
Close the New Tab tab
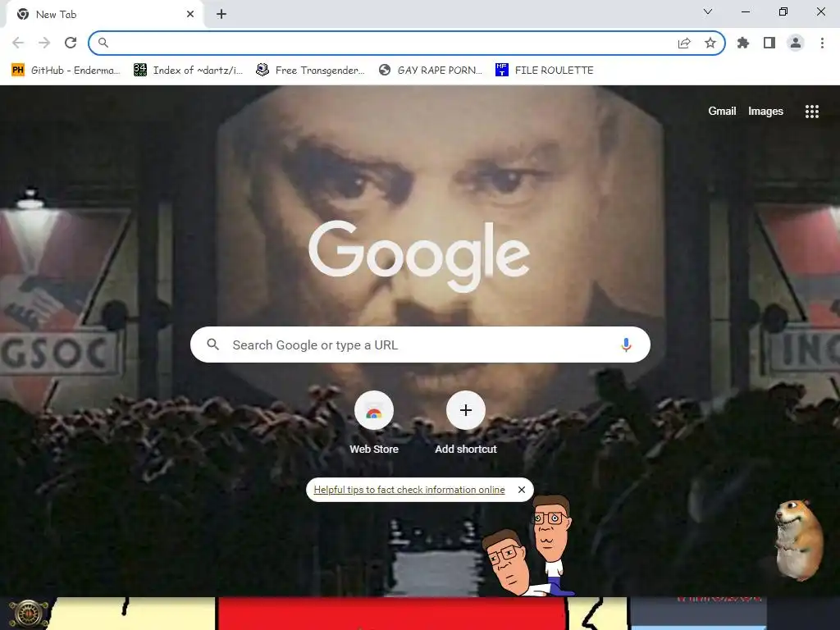(x=190, y=15)
